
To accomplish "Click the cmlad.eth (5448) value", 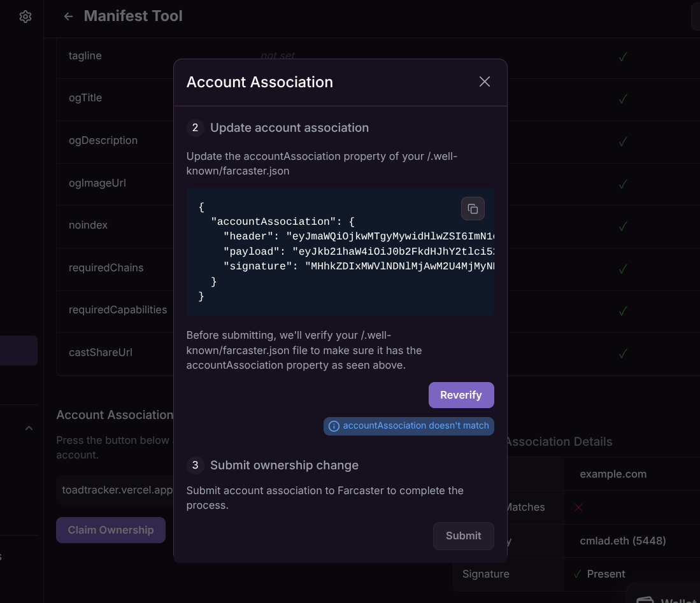I will [x=622, y=541].
